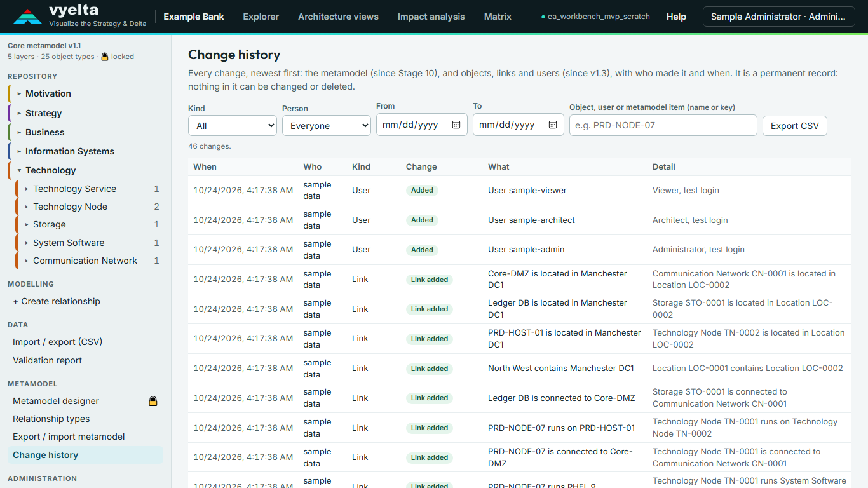Open Import / export (CSV)
This screenshot has height=488, width=868.
(x=58, y=342)
